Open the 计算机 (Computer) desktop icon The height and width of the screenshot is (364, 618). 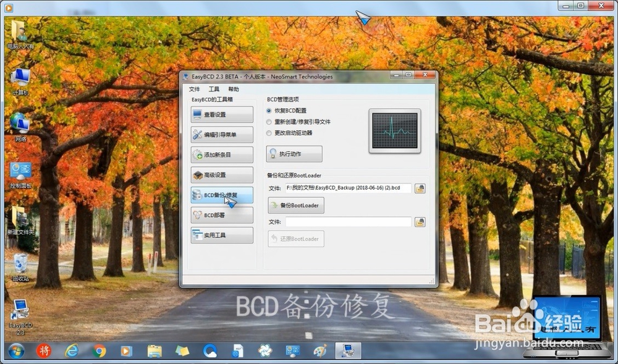coord(20,82)
